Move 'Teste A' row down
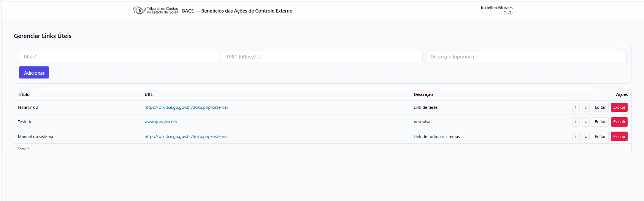The height and width of the screenshot is (201, 644). [x=586, y=122]
